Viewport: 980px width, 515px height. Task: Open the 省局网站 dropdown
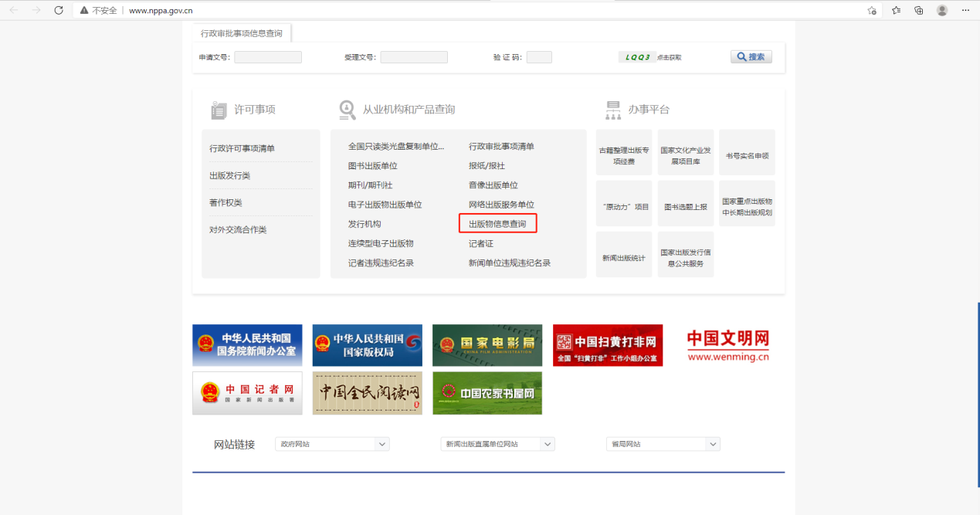click(662, 444)
